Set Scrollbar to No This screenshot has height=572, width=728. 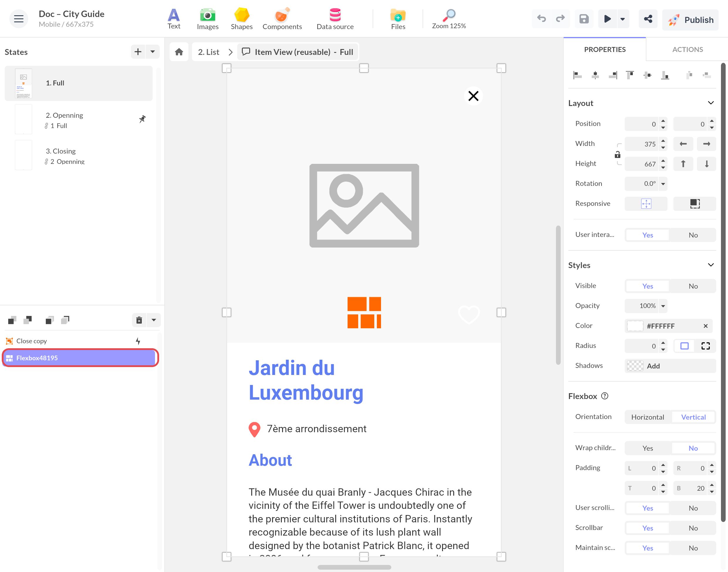pos(693,528)
